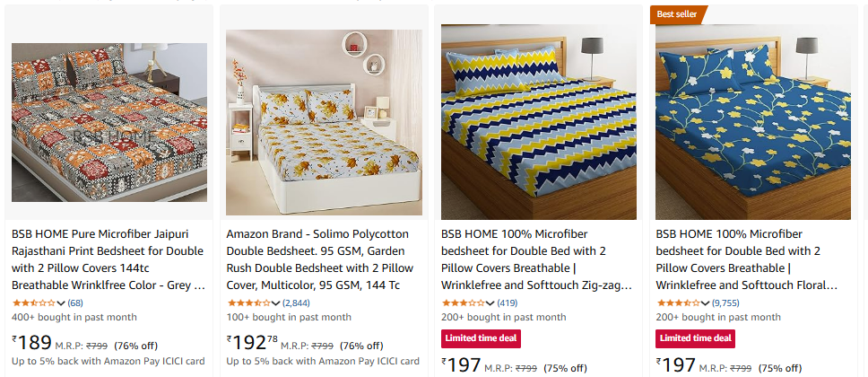Expand rating breakdown arrow beside 2,844 reviews

click(x=275, y=303)
